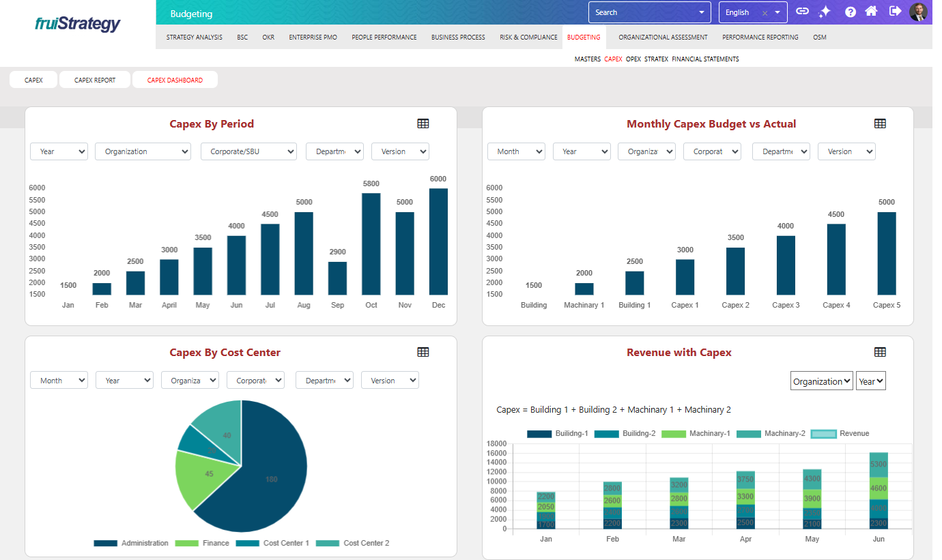The image size is (942, 560).
Task: Show table view for Capex By Period
Action: 423,123
